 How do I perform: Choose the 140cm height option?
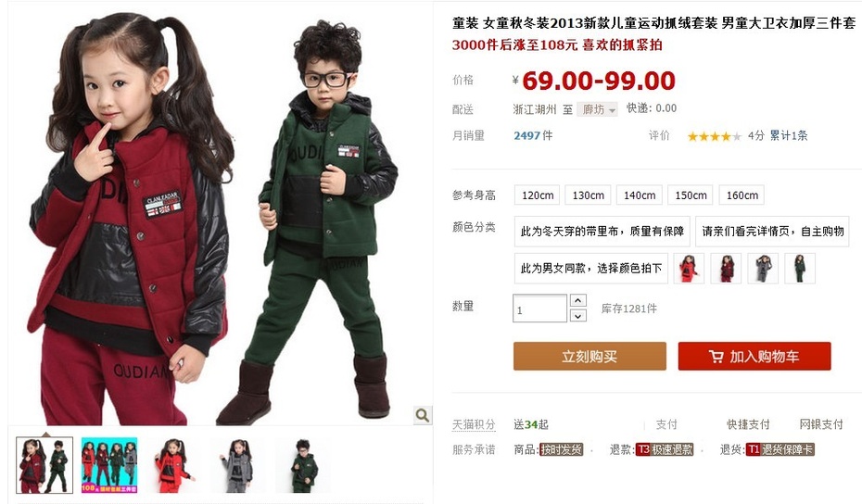tap(640, 195)
